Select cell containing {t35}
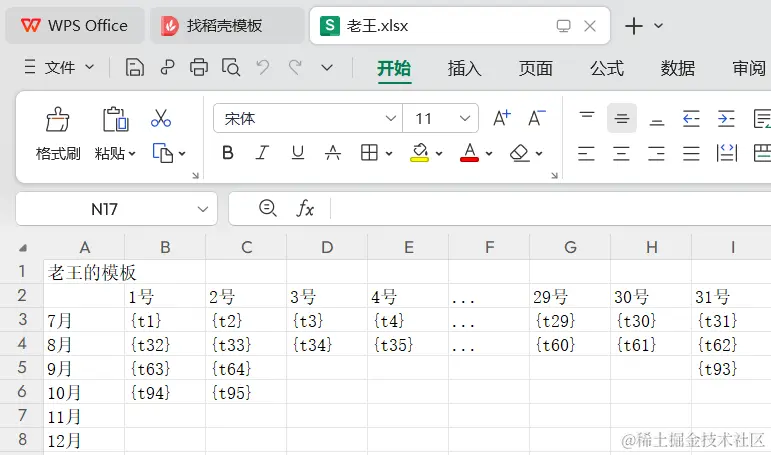This screenshot has height=455, width=771. coord(408,344)
